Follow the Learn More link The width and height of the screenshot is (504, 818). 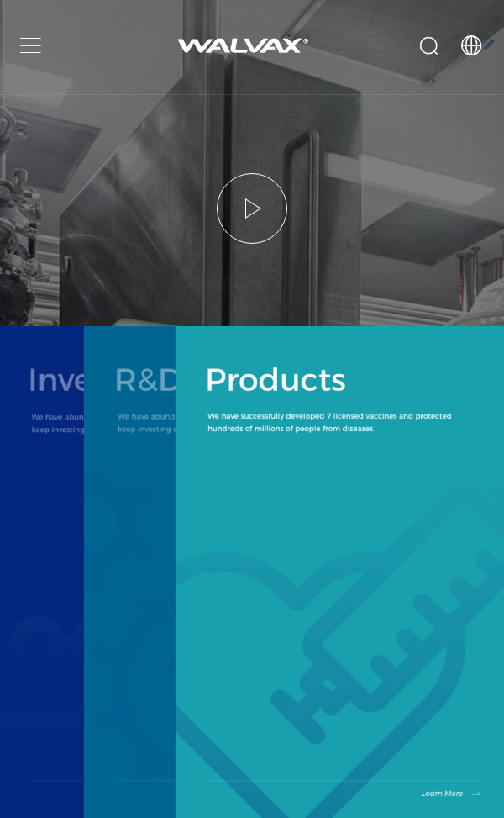(x=442, y=794)
